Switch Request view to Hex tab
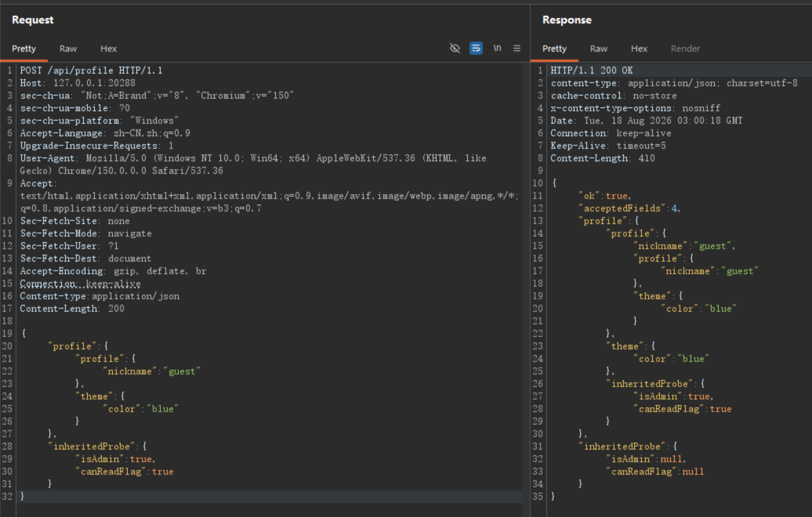 pos(108,49)
